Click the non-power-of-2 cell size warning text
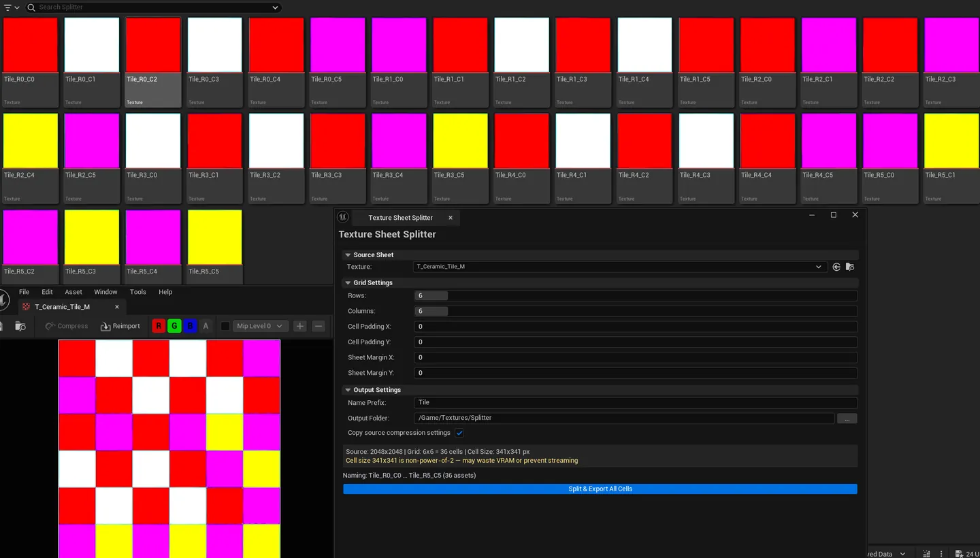The image size is (980, 558). click(461, 461)
